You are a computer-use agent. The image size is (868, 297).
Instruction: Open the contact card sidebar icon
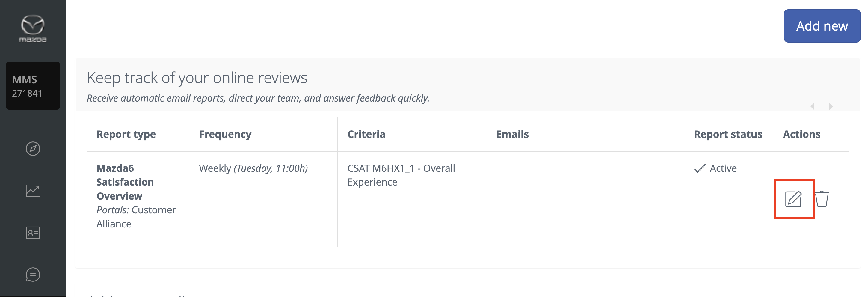[33, 233]
